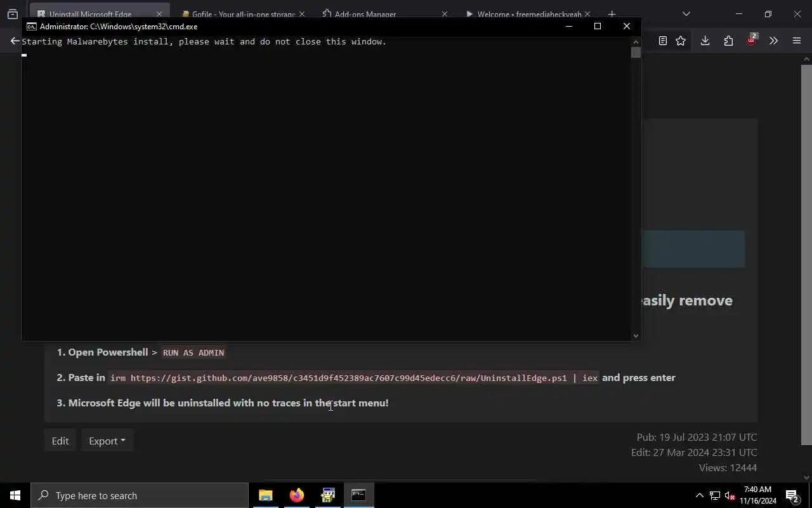Open the network tray icon
Viewport: 812px width, 508px height.
[714, 495]
